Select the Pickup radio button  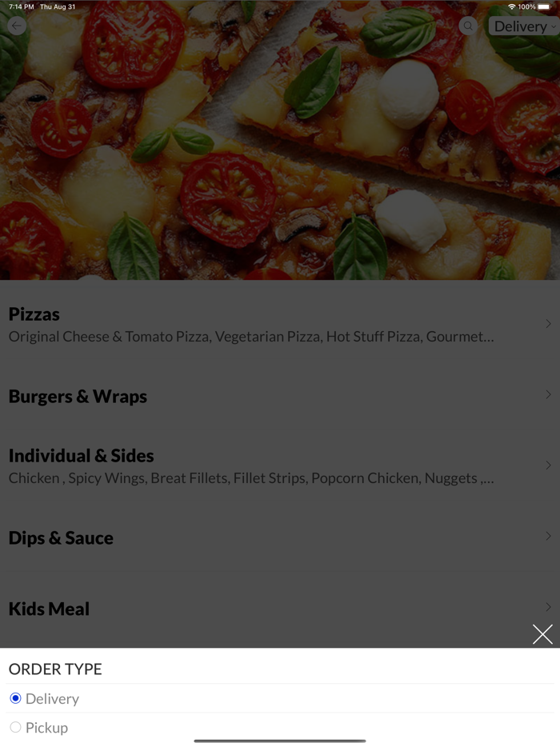tap(14, 727)
